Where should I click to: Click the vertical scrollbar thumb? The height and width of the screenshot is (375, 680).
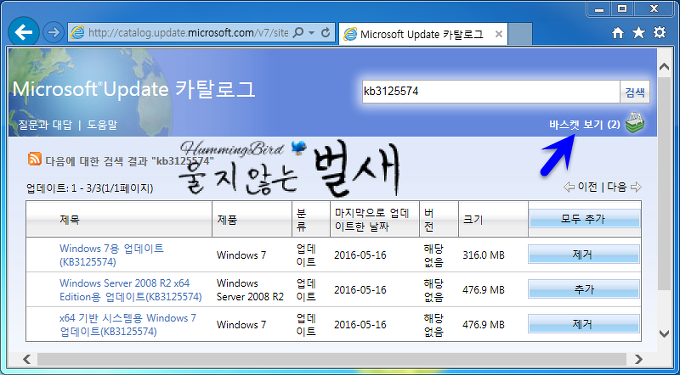tap(664, 184)
